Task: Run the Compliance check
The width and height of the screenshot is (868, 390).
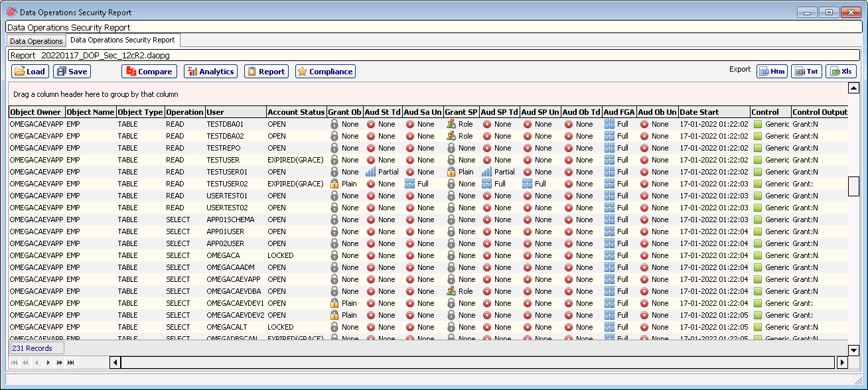Action: 325,72
